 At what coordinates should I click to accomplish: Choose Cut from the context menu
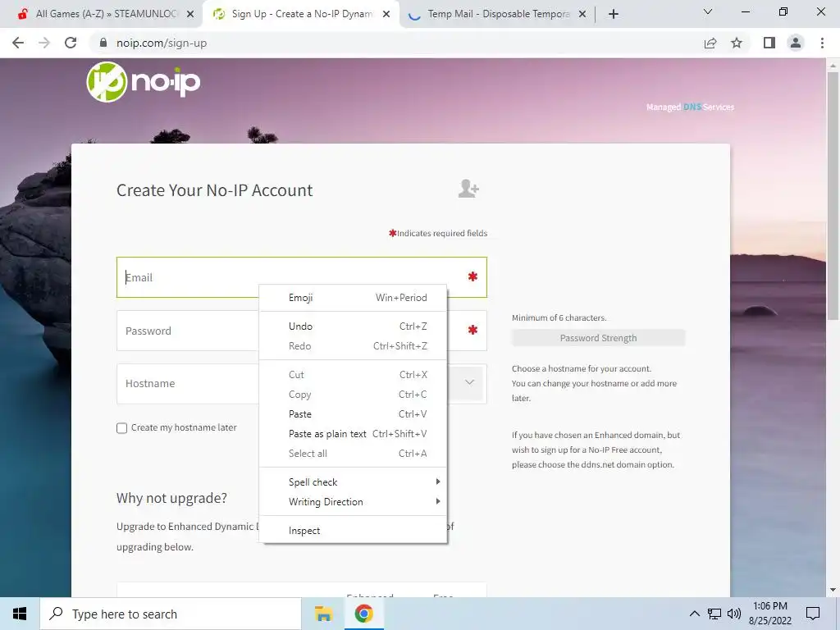pyautogui.click(x=353, y=375)
